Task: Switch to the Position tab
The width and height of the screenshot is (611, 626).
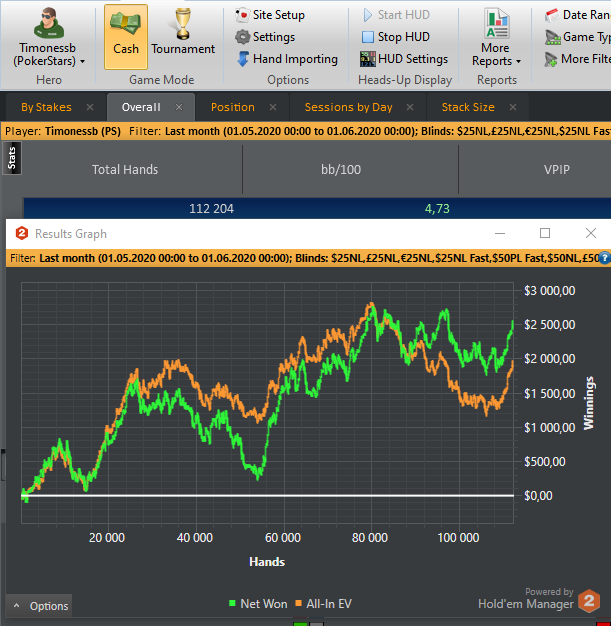Action: [x=233, y=107]
